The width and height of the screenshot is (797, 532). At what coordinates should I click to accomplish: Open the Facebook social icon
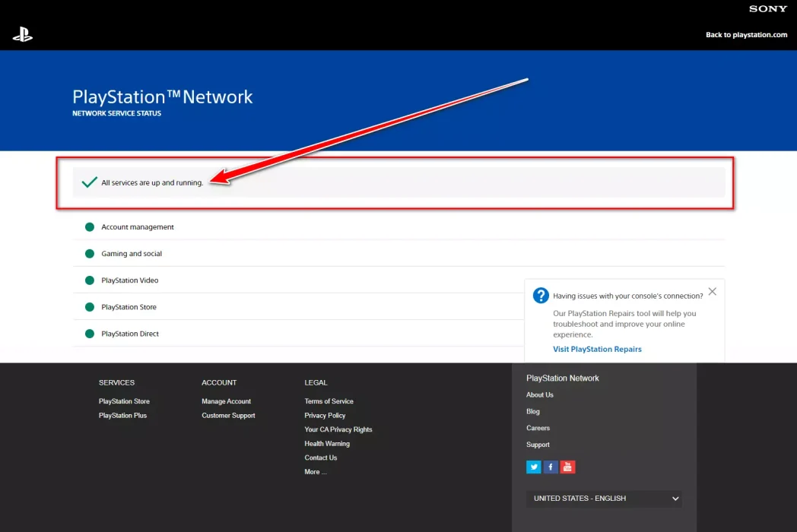click(x=551, y=467)
